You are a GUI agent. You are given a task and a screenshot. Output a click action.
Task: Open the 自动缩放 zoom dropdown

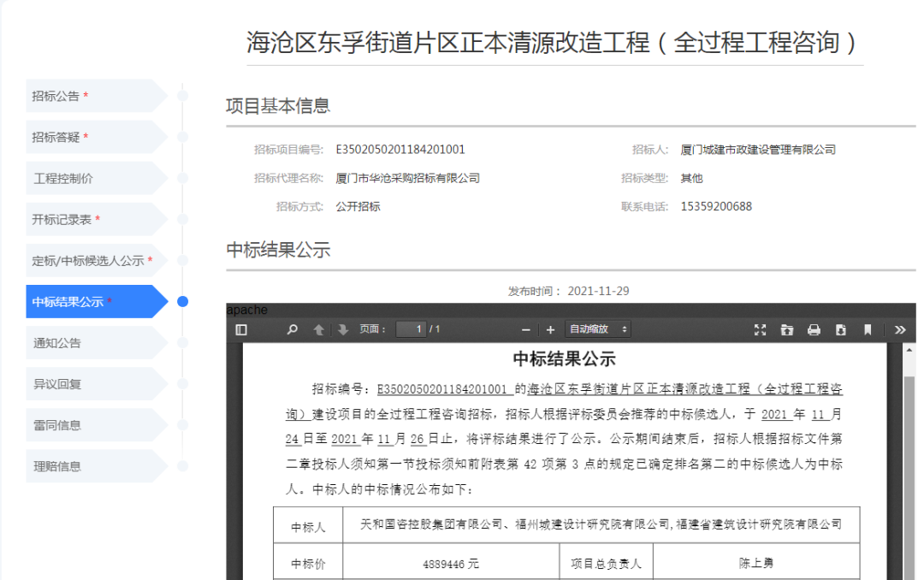[x=598, y=328]
